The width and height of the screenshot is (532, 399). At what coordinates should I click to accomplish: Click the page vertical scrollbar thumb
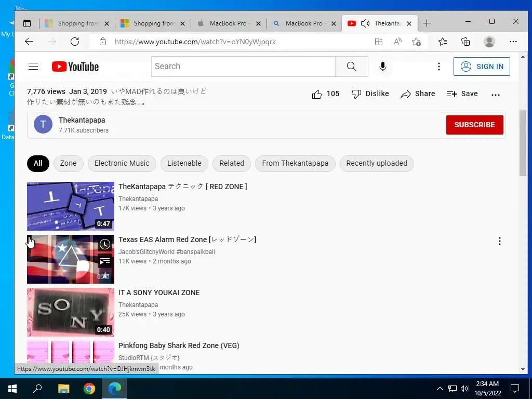coord(523,143)
